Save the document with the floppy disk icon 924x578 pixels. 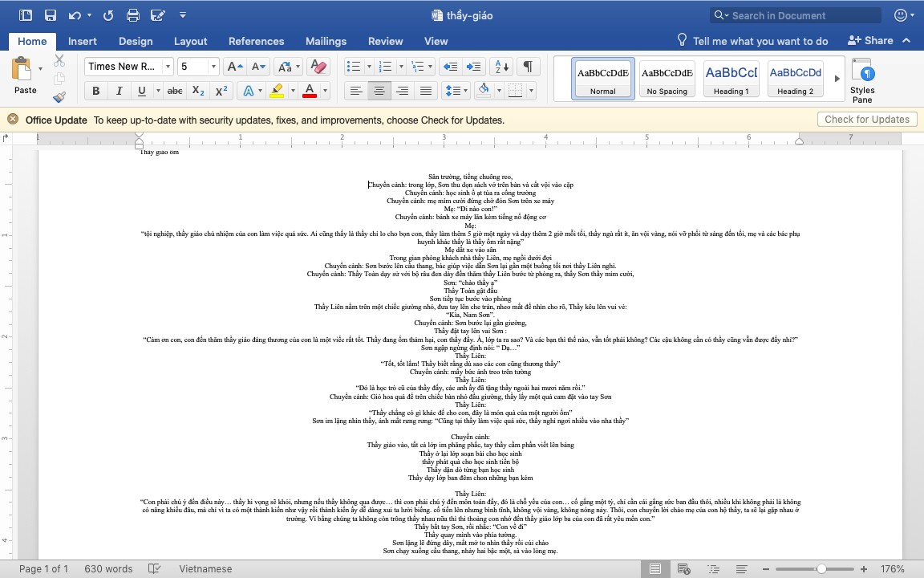pyautogui.click(x=50, y=15)
